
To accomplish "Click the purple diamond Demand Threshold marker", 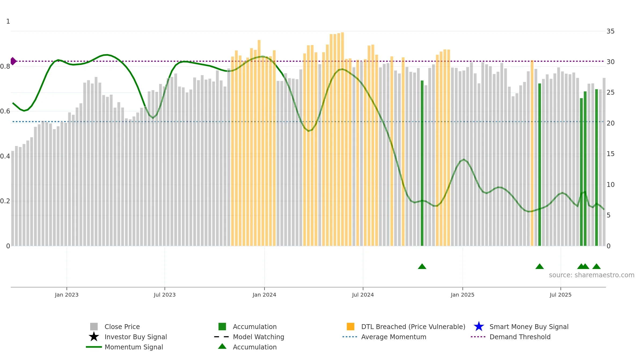I will click(13, 61).
